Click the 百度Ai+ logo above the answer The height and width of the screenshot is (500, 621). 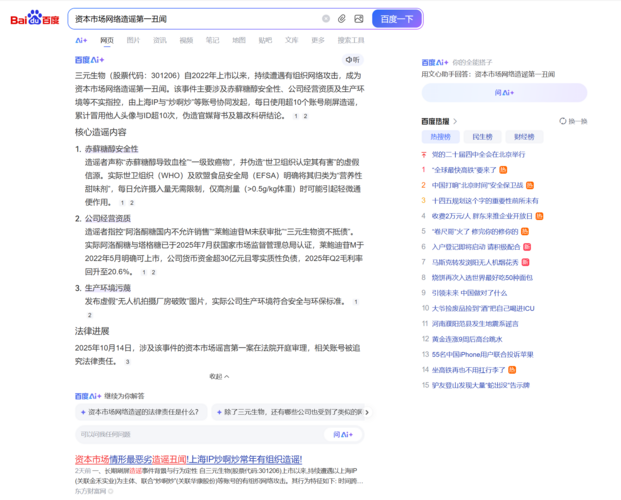tap(90, 60)
